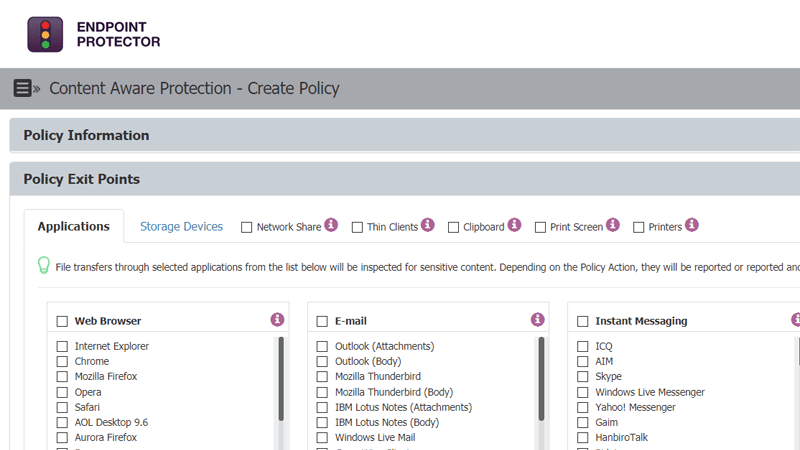
Task: Enable the Safari checkbox
Action: [62, 407]
